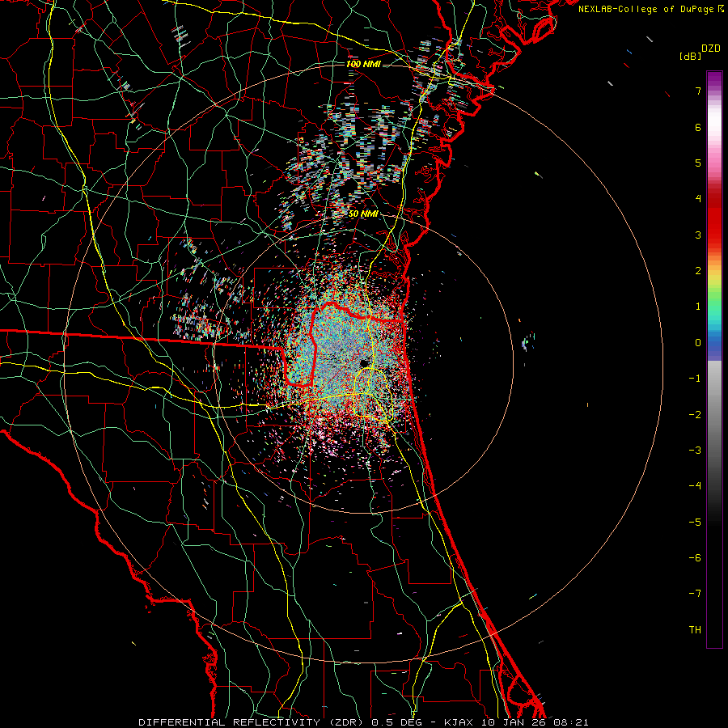Click the -3 value on the color scale
The width and height of the screenshot is (728, 728).
point(695,451)
